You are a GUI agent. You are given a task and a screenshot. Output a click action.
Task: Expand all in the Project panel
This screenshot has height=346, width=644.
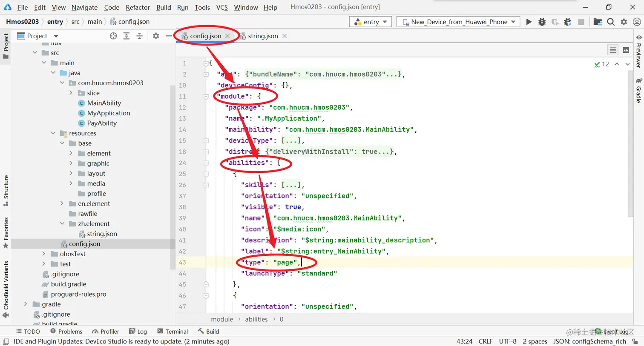click(x=126, y=36)
